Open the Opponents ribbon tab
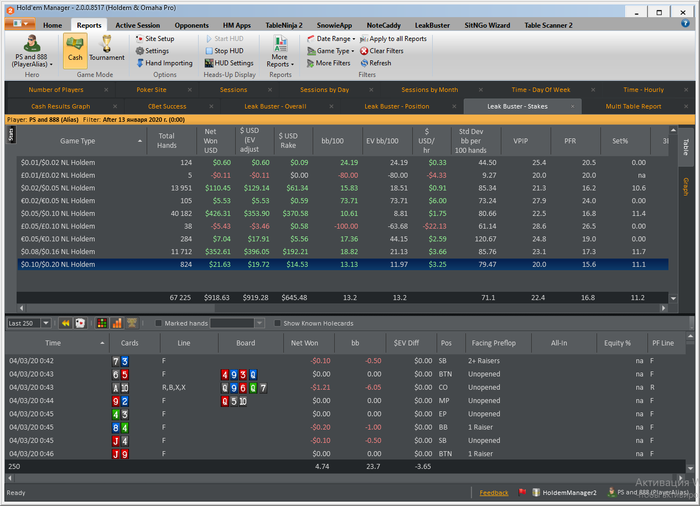Viewport: 700px width, 506px height. click(x=192, y=25)
